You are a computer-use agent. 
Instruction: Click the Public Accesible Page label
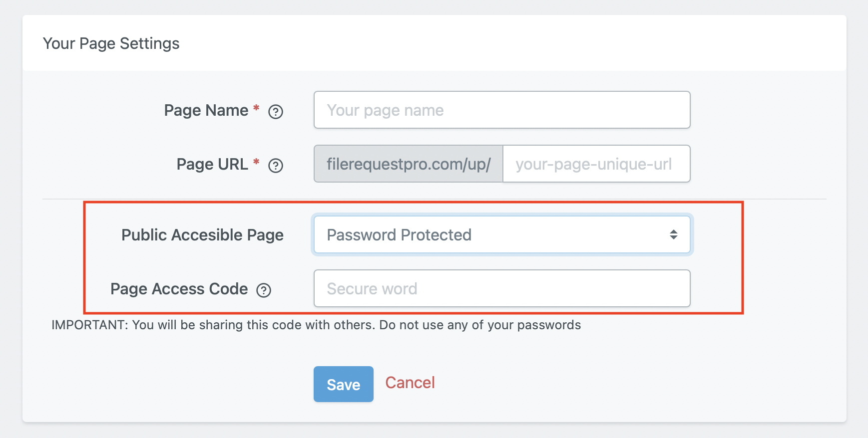click(202, 235)
